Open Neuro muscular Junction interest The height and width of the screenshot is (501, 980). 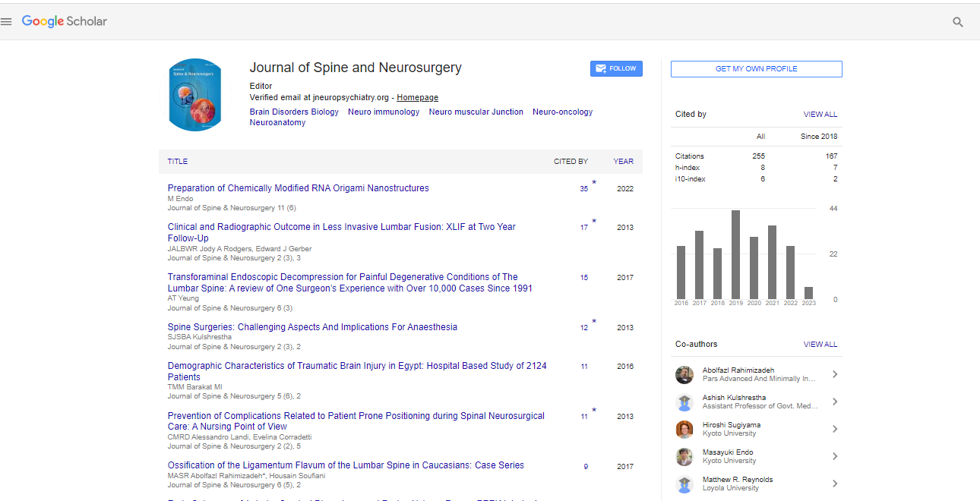pos(476,112)
